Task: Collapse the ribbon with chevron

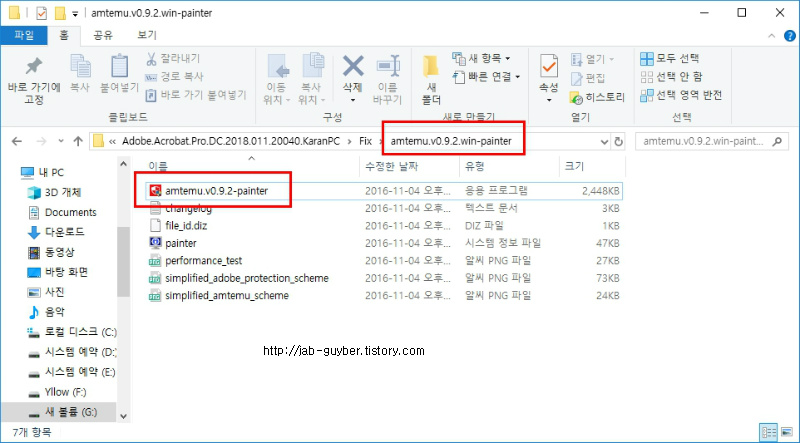Action: pos(771,36)
